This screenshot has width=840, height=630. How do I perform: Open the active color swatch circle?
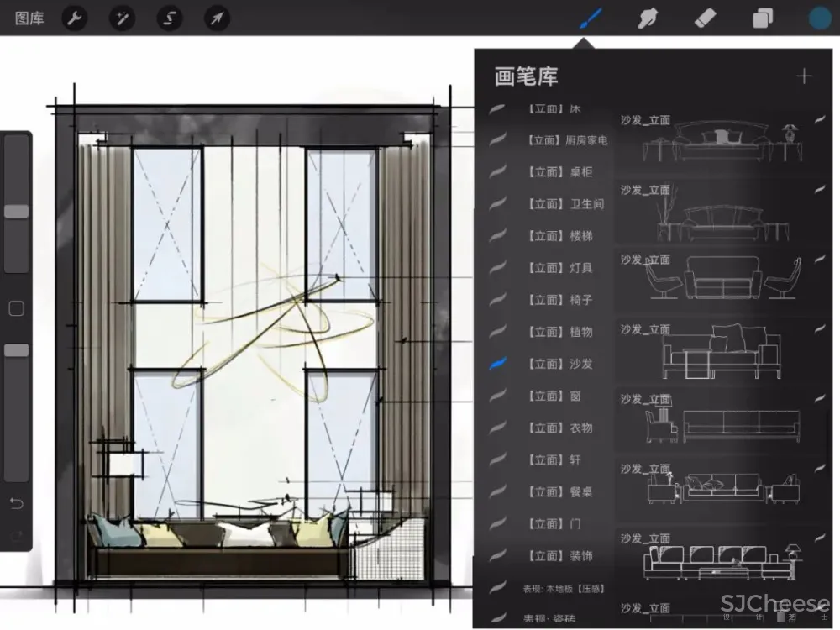(x=820, y=18)
